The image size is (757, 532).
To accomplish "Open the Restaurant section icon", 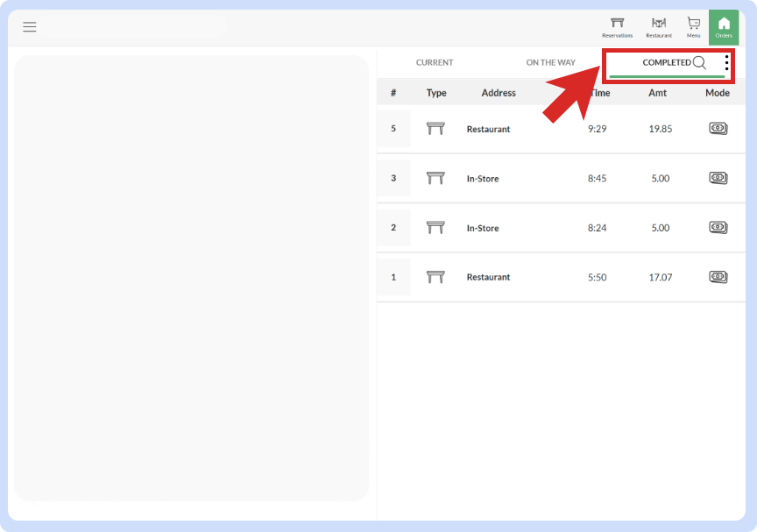I will pos(658,26).
